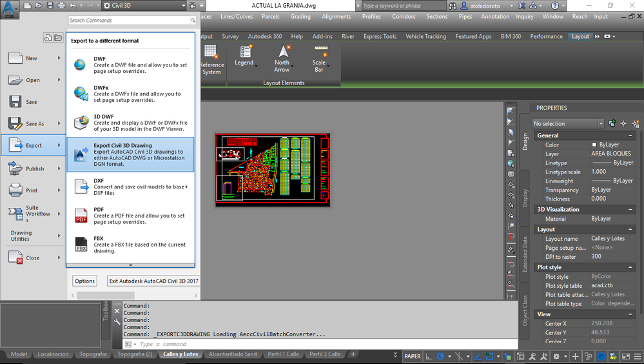This screenshot has width=644, height=364.
Task: Expand the DXF export submenu
Action: (186, 187)
